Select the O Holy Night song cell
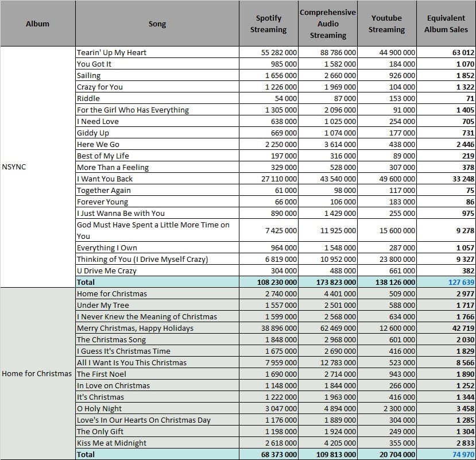This screenshot has width=476, height=460. click(x=157, y=408)
